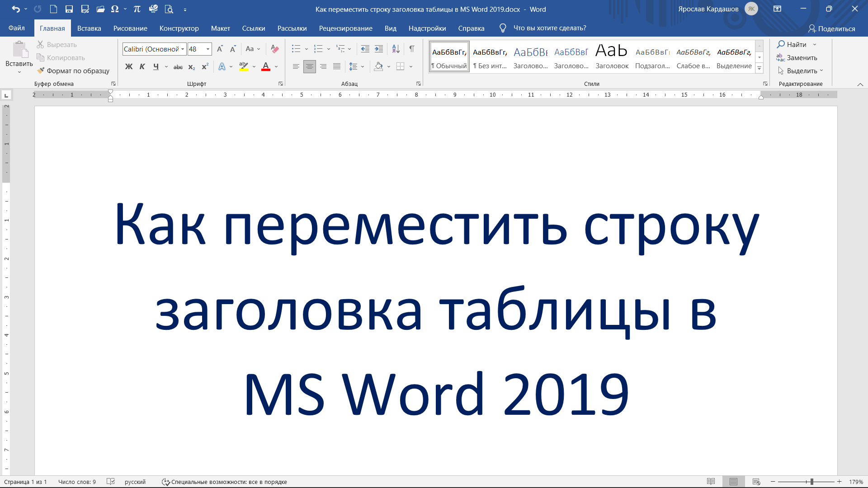Click the tab selector at ruler corner
Screen dimensions: 868x488
click(6, 95)
